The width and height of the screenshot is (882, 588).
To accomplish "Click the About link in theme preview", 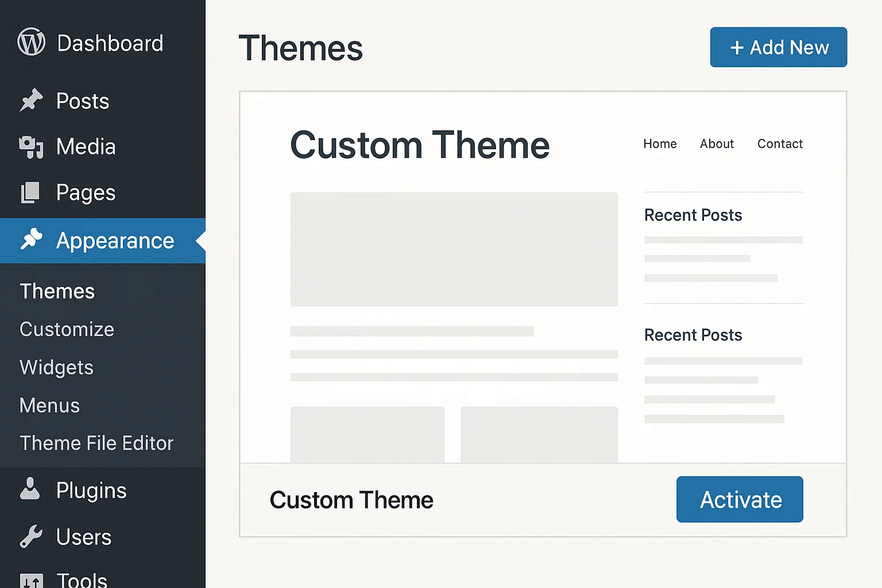I will [716, 144].
